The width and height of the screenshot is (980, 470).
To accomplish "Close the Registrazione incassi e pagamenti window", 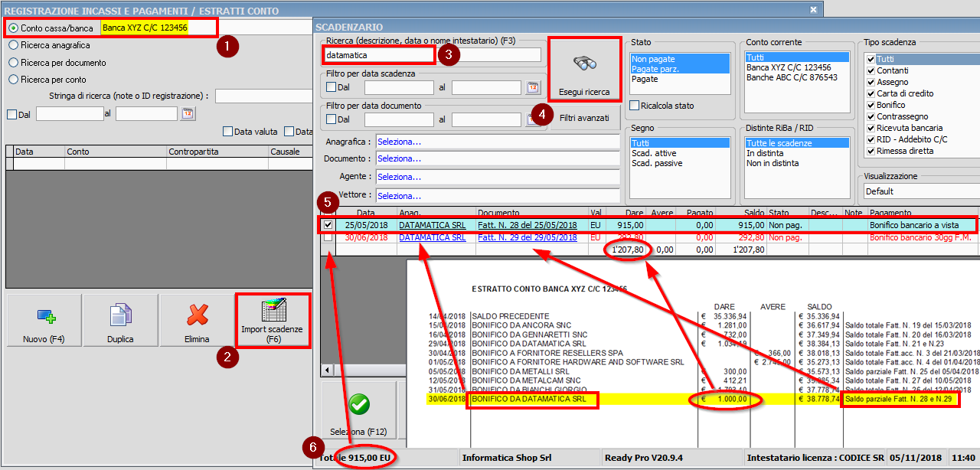I will tap(813, 10).
